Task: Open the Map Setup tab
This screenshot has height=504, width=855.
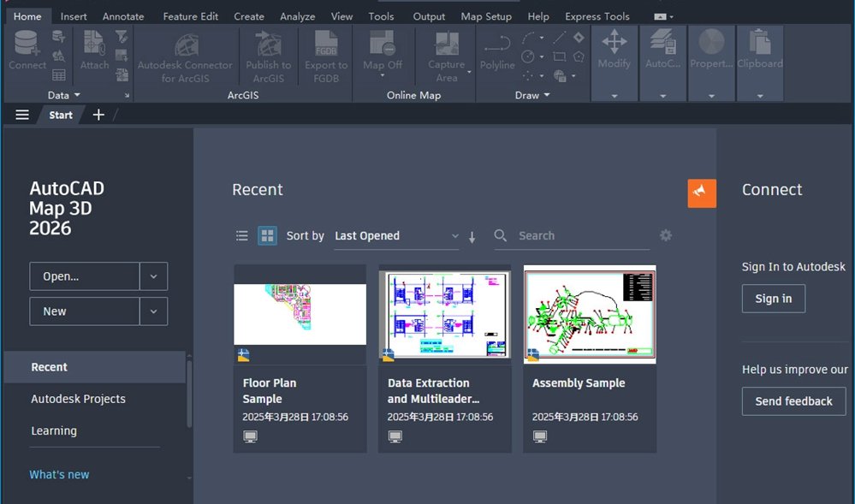Action: [x=486, y=16]
